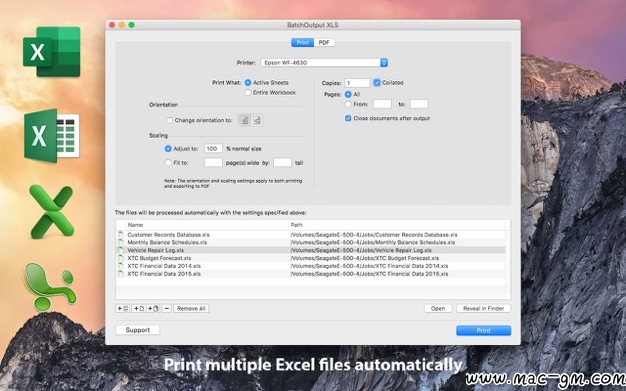Switch to the PDF tab

point(324,42)
